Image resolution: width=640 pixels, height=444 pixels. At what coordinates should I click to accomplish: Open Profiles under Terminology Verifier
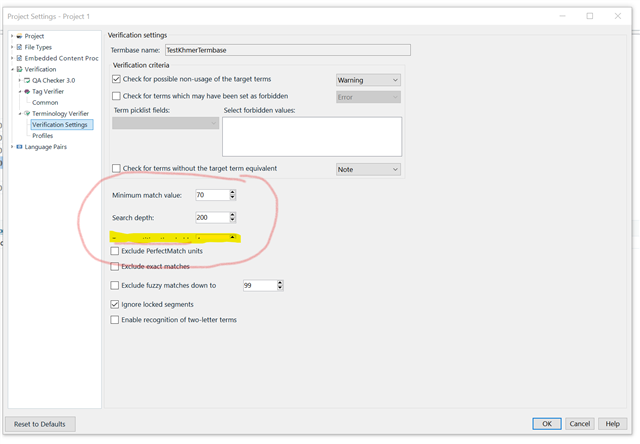click(42, 135)
